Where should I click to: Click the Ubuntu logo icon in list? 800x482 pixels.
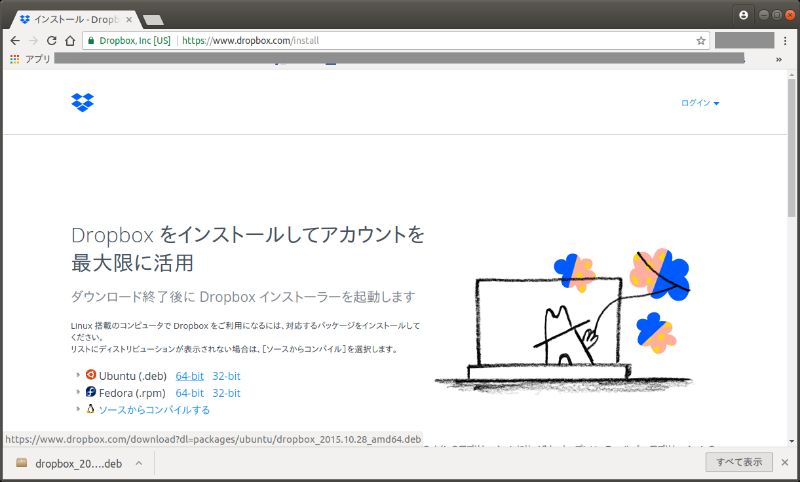pos(91,375)
